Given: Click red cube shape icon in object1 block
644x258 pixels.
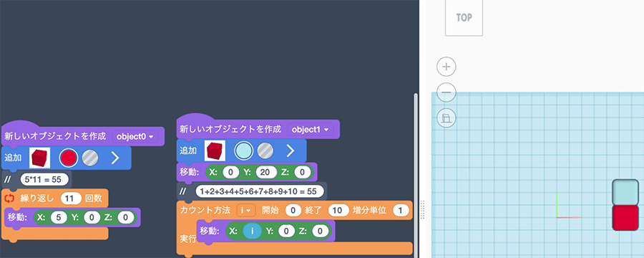Looking at the screenshot, I should click(215, 151).
